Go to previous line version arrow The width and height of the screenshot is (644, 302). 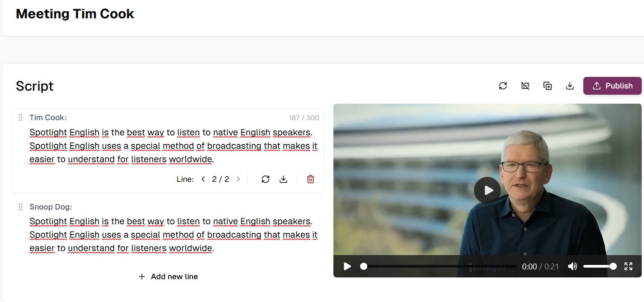pos(203,179)
